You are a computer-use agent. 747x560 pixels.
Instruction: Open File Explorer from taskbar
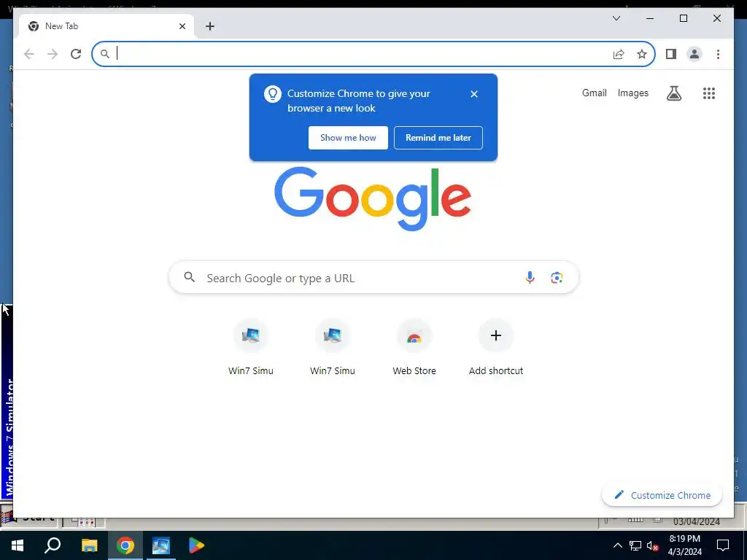tap(89, 545)
